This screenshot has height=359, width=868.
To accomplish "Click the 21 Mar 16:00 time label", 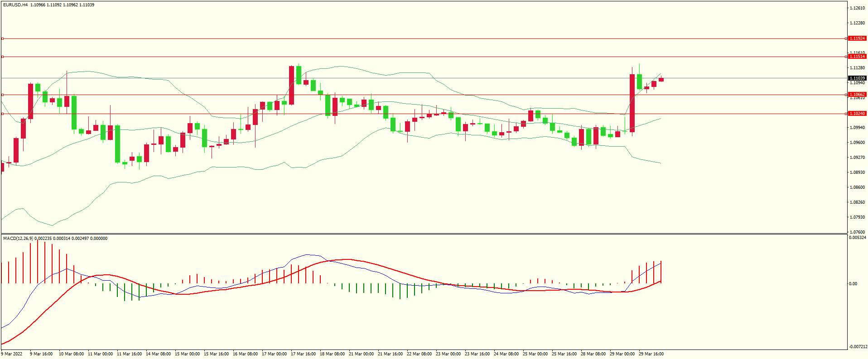I will (390, 354).
